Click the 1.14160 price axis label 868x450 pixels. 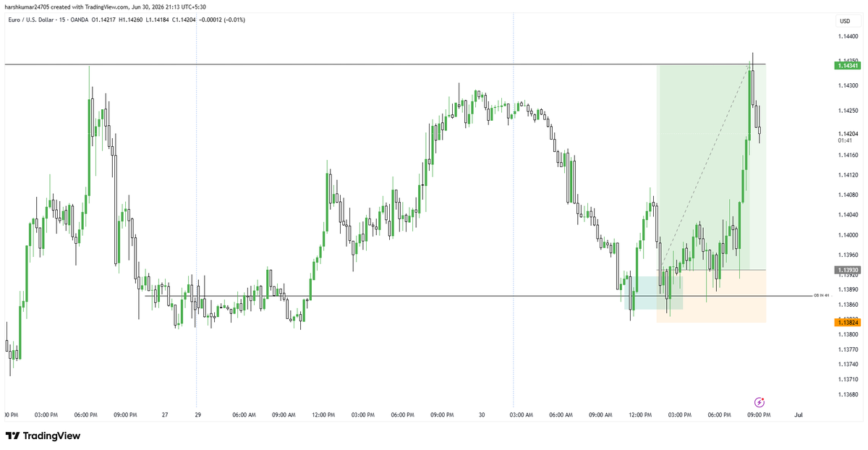(848, 155)
